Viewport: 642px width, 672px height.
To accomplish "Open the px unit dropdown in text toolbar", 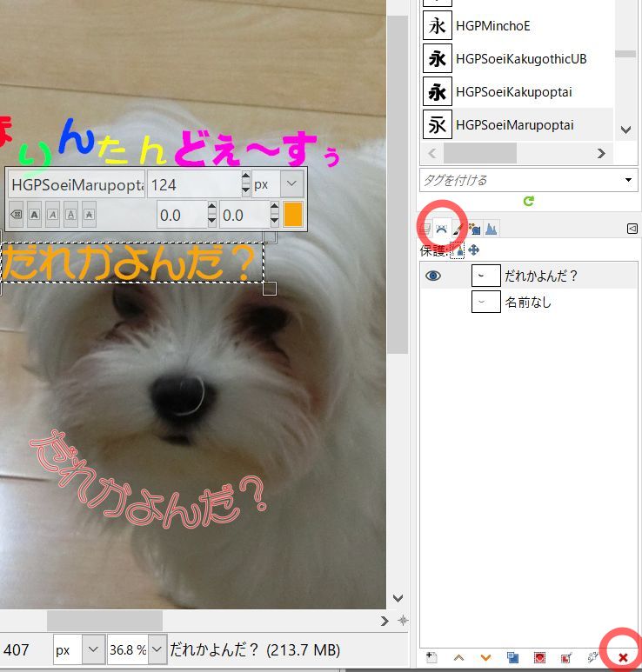I will pos(292,184).
